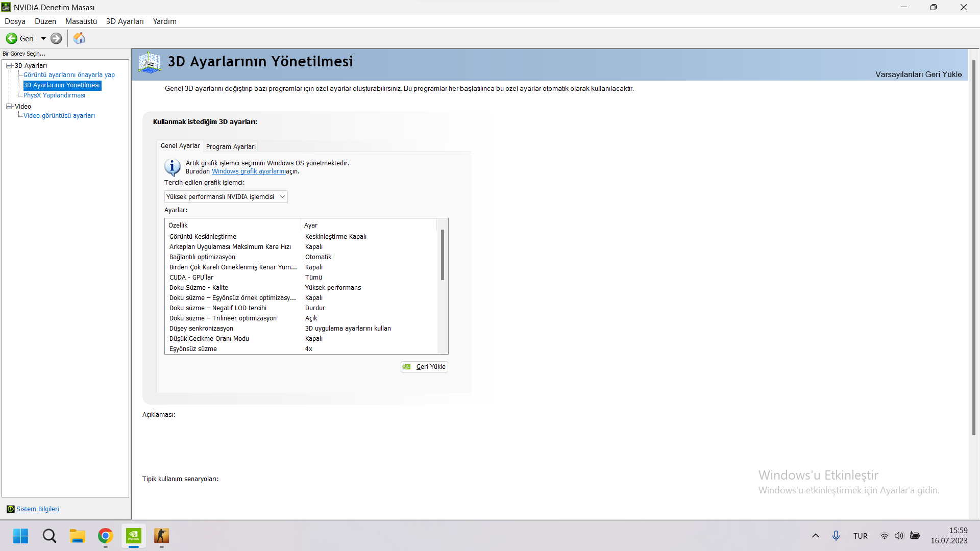Viewport: 980px width, 551px height.
Task: Select the PhysX Yapılandırması tree item
Action: pos(54,95)
